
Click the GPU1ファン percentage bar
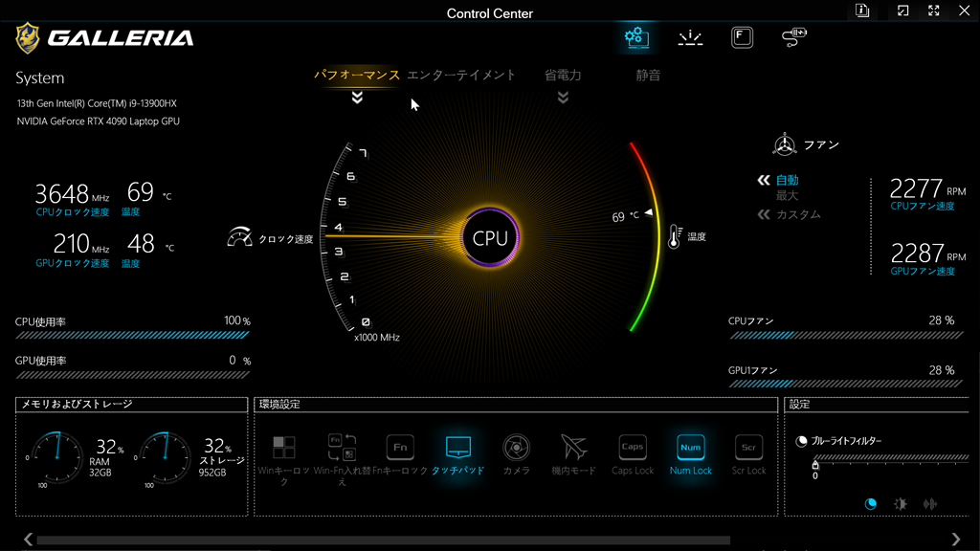[x=846, y=384]
